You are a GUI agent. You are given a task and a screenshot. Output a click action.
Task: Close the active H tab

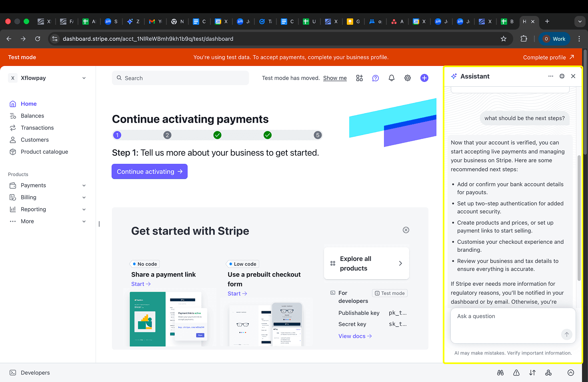[x=533, y=22]
